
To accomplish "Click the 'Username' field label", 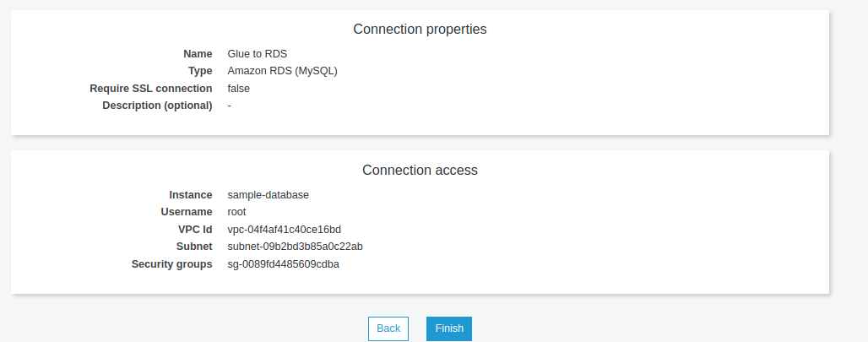I will (x=187, y=212).
